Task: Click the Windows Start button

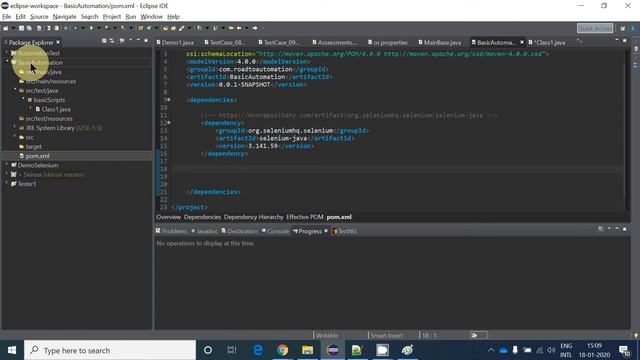Action: (x=12, y=350)
